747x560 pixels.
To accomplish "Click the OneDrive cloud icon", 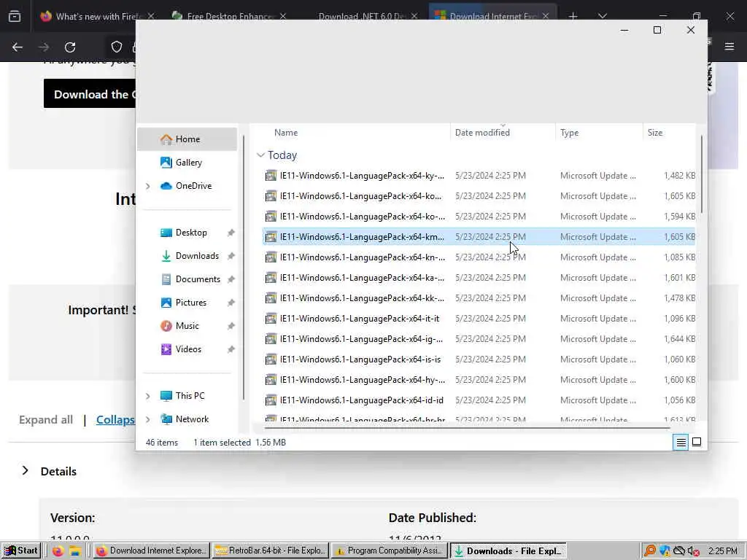I will (x=166, y=186).
